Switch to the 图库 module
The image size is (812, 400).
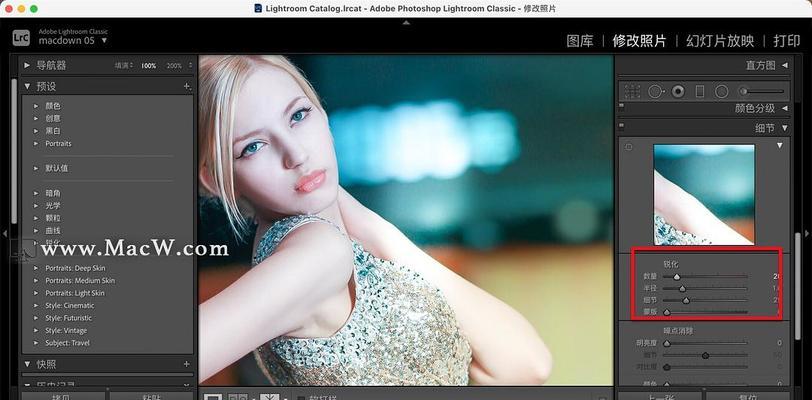579,41
